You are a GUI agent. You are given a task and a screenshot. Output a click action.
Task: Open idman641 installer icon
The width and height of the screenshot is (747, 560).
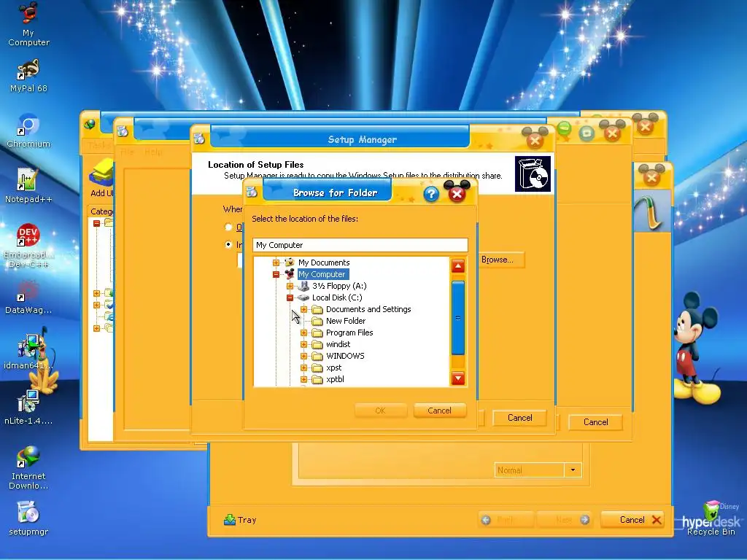point(28,352)
